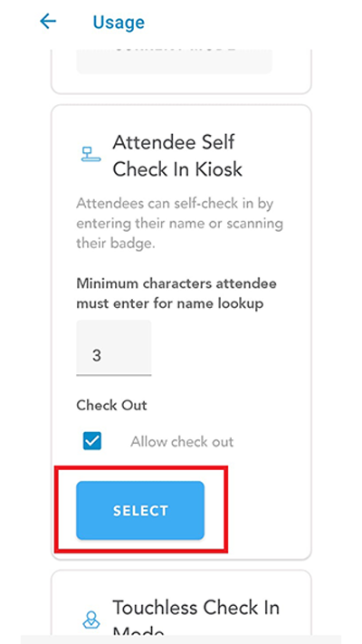Click the Attendee Self Check In kiosk icon
This screenshot has width=362, height=644.
90,154
